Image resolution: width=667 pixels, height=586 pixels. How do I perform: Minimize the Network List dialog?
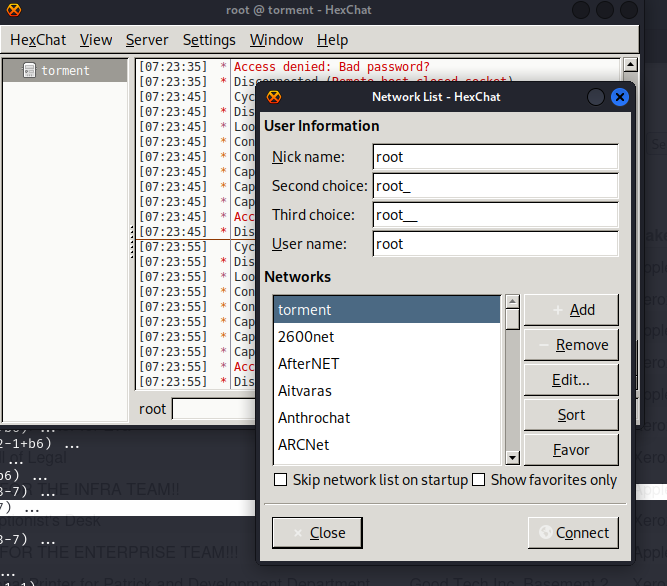click(596, 97)
